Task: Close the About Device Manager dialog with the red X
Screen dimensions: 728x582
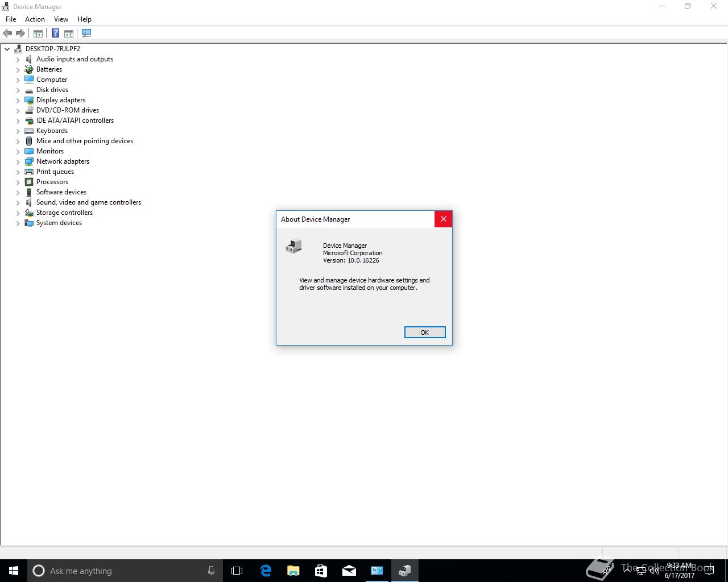Action: click(x=444, y=219)
